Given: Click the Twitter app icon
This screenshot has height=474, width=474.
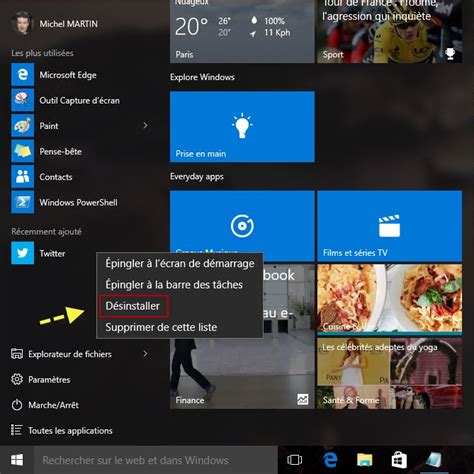Looking at the screenshot, I should click(22, 253).
